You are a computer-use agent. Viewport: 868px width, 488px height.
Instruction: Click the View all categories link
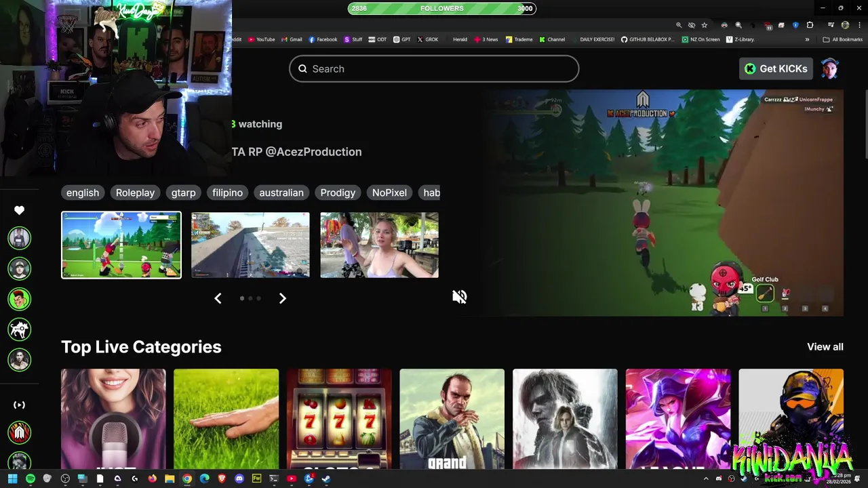click(825, 346)
